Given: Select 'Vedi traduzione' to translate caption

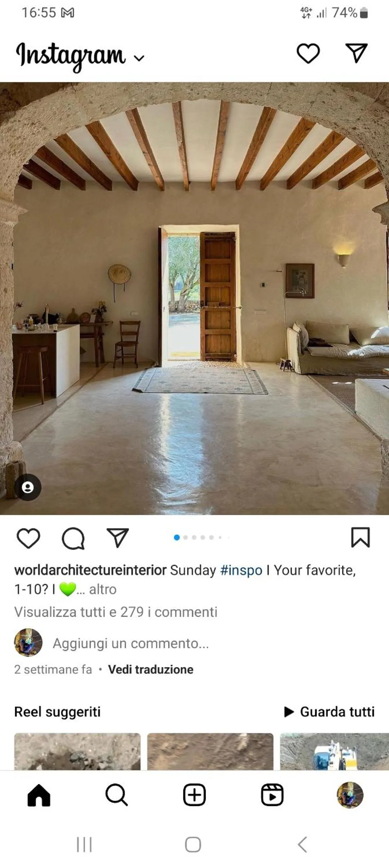Looking at the screenshot, I should [151, 670].
